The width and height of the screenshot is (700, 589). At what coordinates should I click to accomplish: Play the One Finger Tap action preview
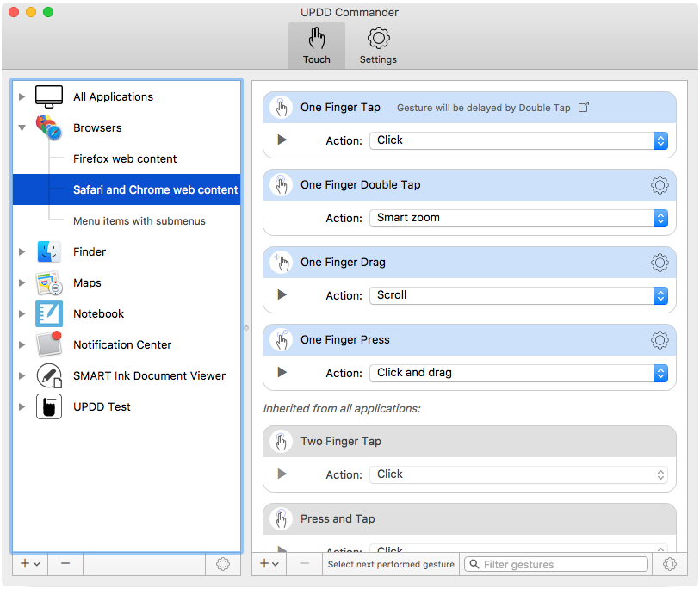click(x=282, y=140)
